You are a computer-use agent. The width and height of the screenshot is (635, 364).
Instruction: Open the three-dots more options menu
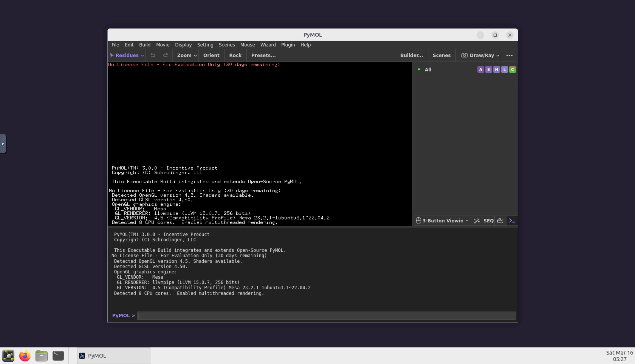pos(509,55)
